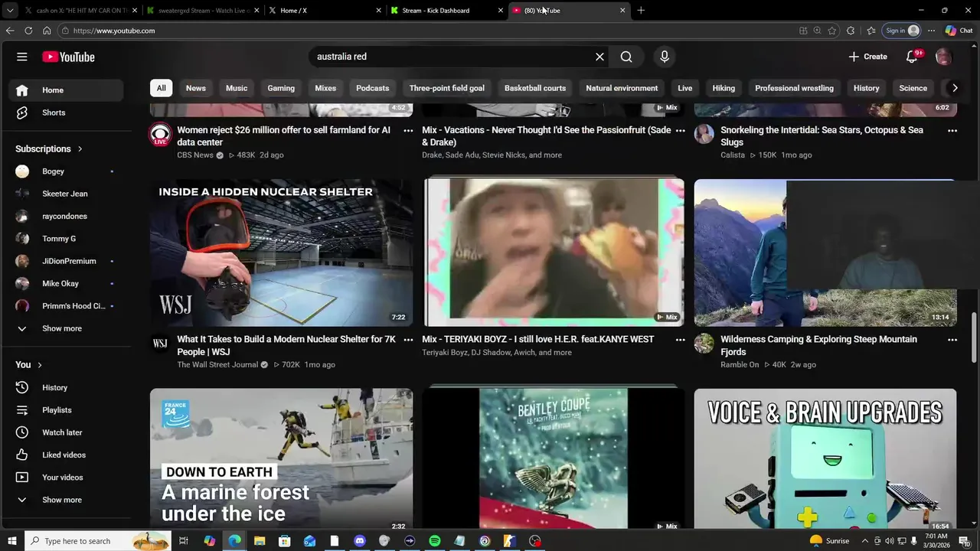This screenshot has height=551, width=980.
Task: Clear the search text with the X icon
Action: pyautogui.click(x=599, y=57)
